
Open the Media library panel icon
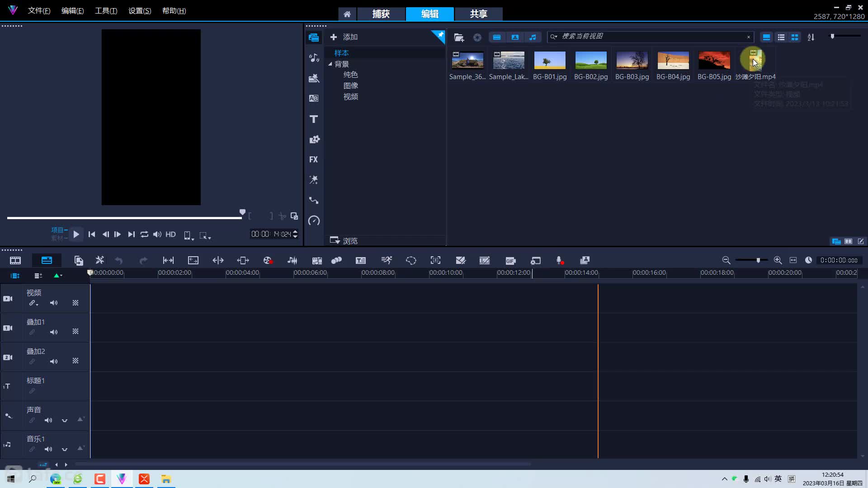[x=314, y=38]
